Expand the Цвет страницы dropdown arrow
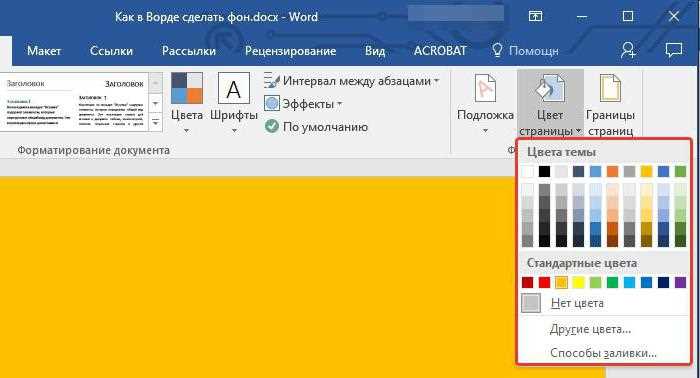 click(579, 131)
